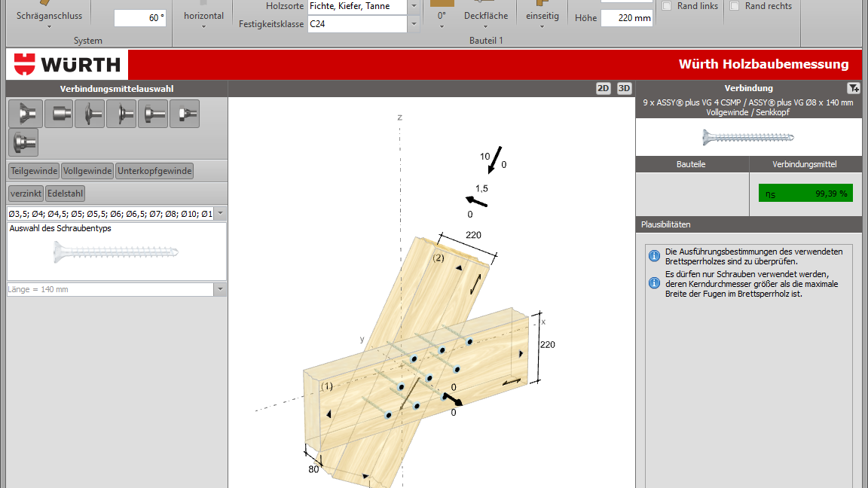The height and width of the screenshot is (488, 868).
Task: Click the (2) member label in the 3D view
Action: (439, 258)
